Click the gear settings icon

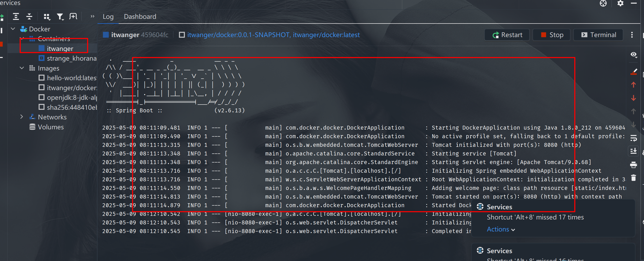coord(620,3)
